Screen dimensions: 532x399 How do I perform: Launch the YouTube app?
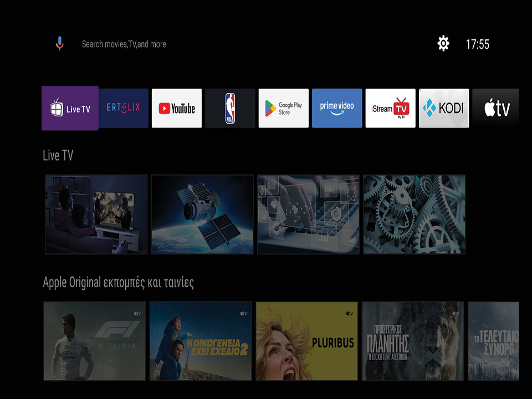[177, 108]
